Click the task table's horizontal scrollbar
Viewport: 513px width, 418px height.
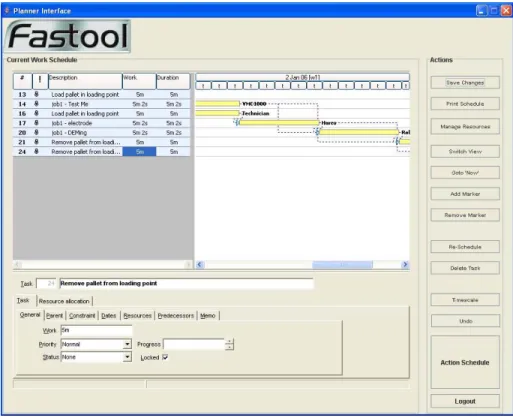coord(103,265)
